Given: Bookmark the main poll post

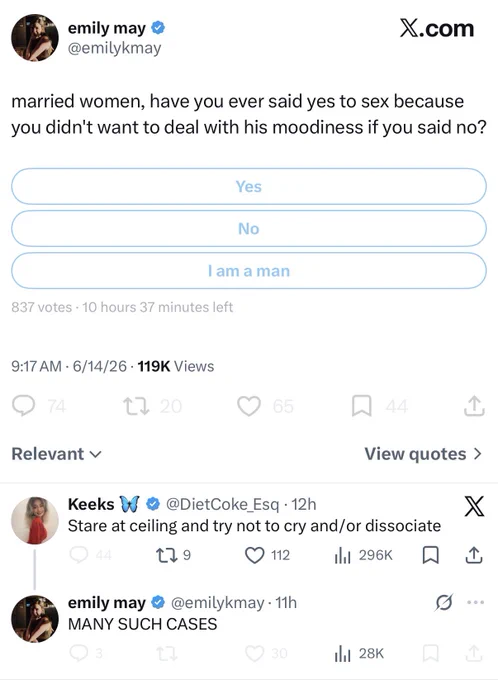Looking at the screenshot, I should pyautogui.click(x=361, y=406).
